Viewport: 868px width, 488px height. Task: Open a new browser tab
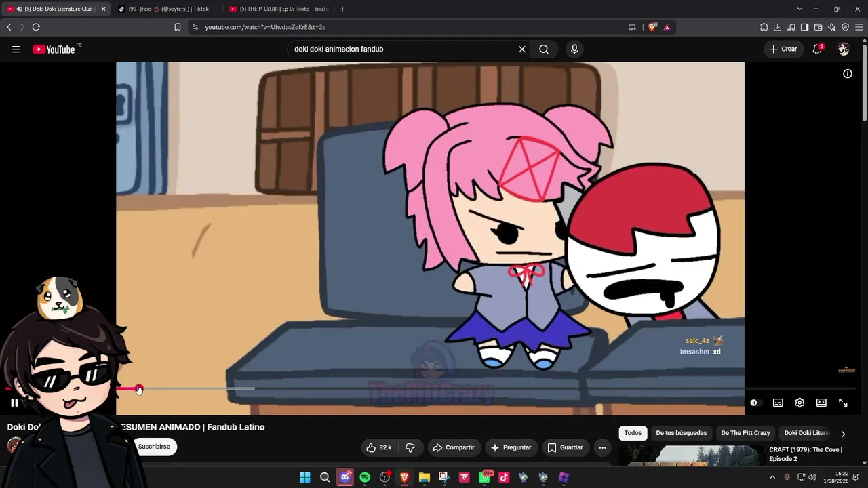(x=342, y=9)
